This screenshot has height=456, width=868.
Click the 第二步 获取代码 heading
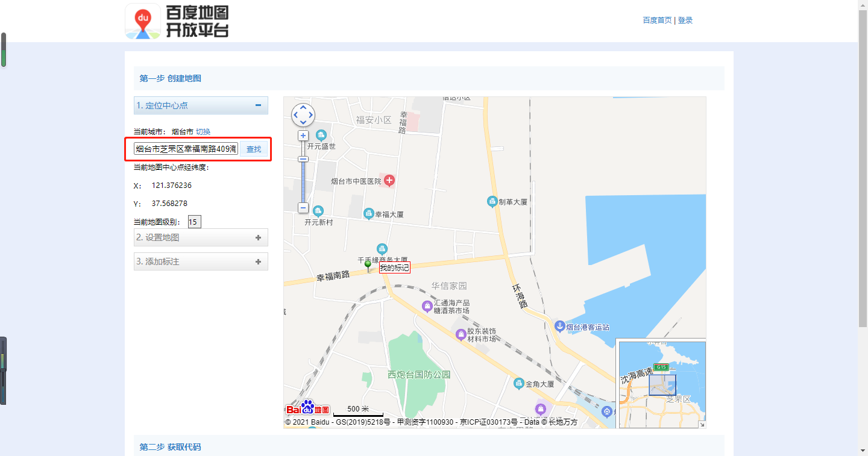171,447
